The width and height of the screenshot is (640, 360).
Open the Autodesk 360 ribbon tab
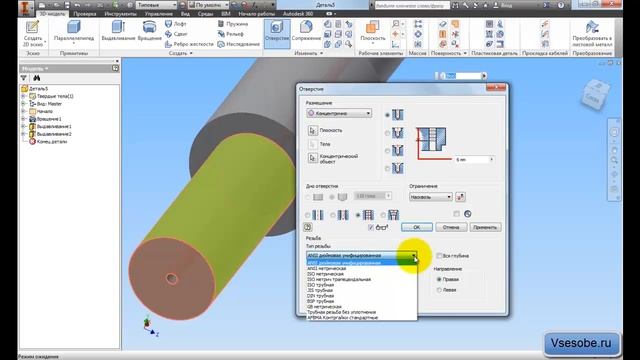298,14
